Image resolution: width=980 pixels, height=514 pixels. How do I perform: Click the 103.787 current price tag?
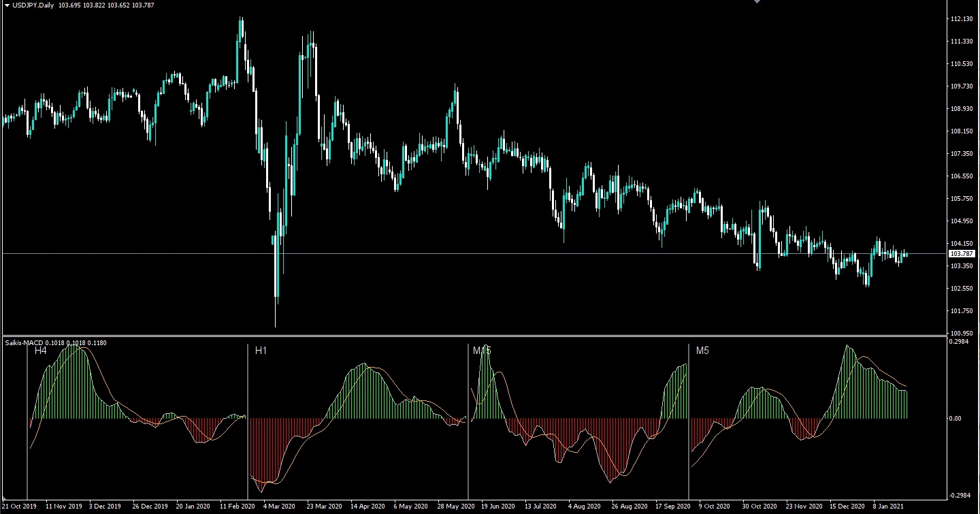(962, 253)
